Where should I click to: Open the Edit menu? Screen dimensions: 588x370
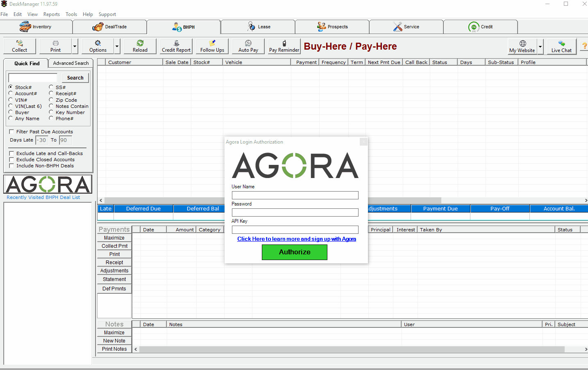pos(18,14)
